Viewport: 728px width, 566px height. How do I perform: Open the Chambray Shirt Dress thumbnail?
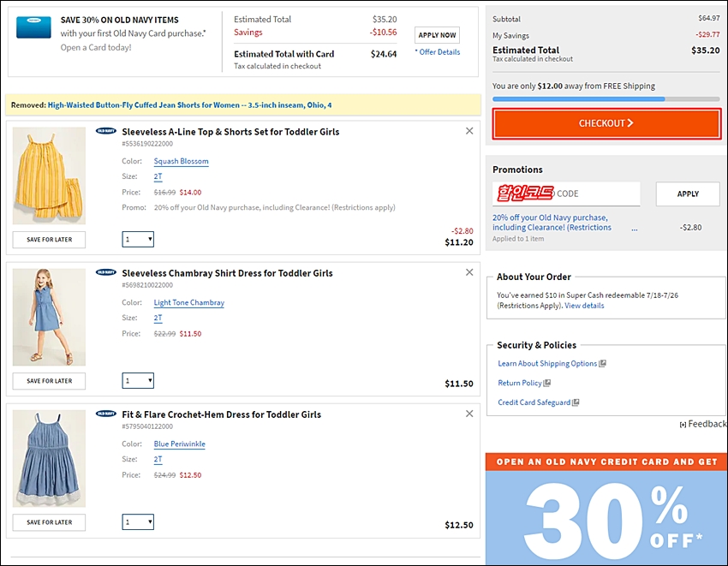[x=49, y=317]
